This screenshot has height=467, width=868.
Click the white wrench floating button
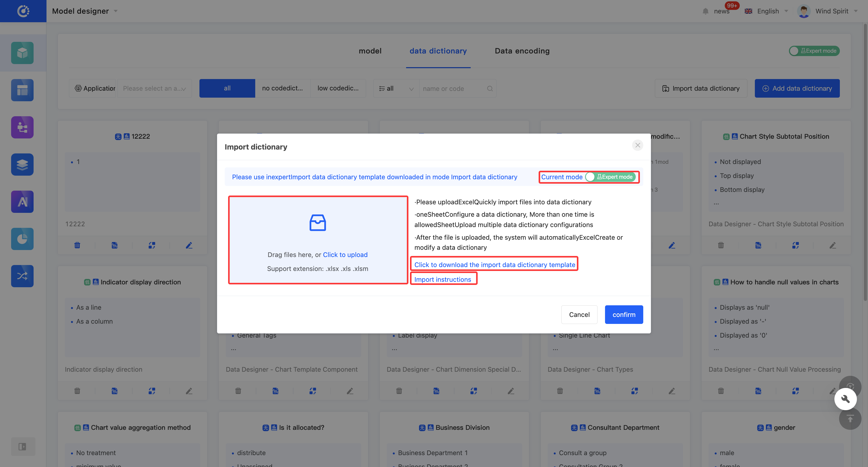point(845,399)
